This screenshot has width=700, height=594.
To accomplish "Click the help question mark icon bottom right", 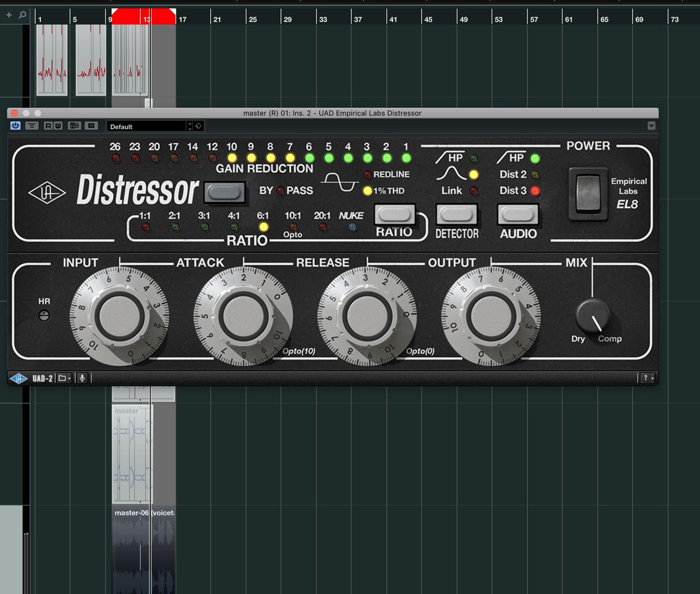I will (645, 378).
